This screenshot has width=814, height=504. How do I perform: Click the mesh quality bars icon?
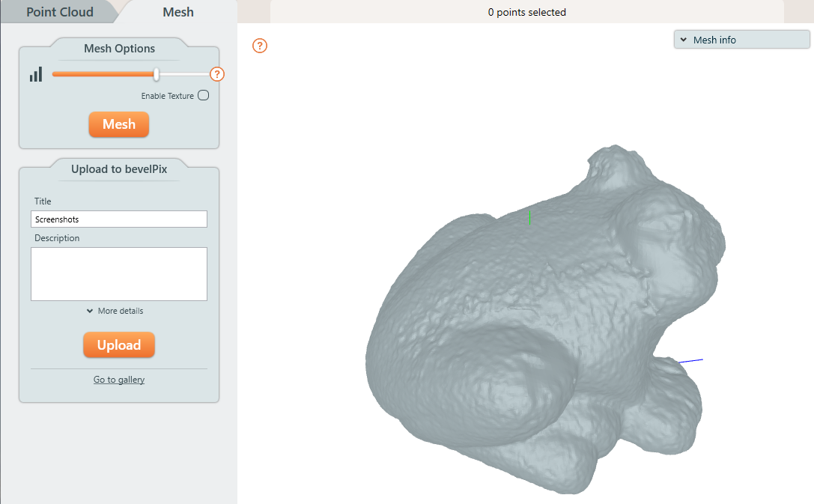click(36, 74)
